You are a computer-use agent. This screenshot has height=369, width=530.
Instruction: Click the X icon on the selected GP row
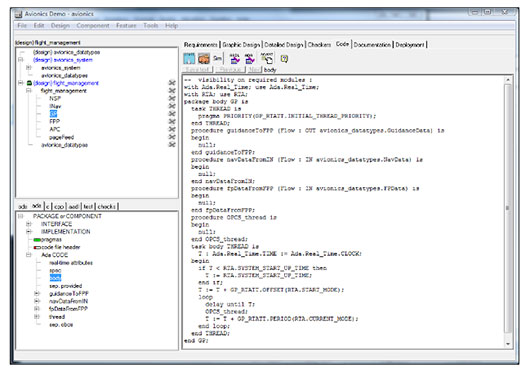[x=172, y=114]
